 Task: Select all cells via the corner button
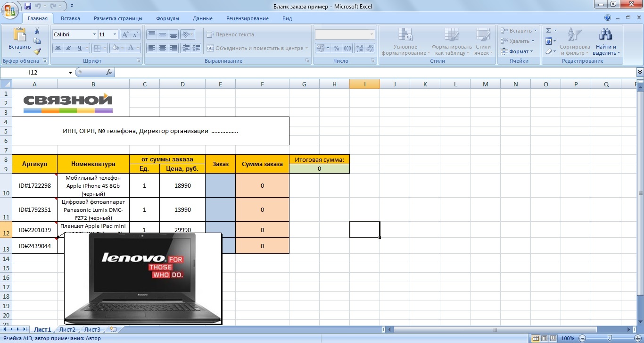tap(6, 84)
